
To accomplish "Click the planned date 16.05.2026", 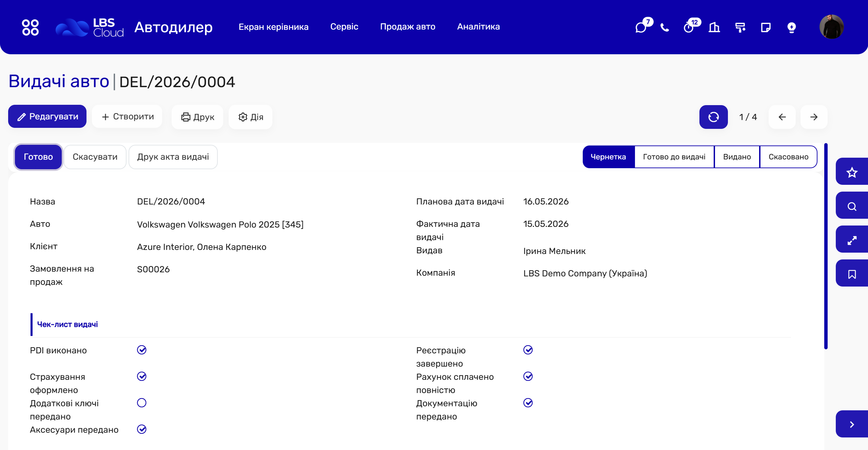I will pos(546,201).
